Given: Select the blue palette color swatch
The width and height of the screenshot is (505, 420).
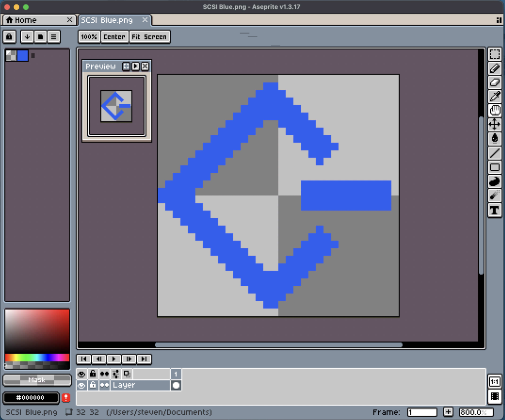Looking at the screenshot, I should 23,55.
